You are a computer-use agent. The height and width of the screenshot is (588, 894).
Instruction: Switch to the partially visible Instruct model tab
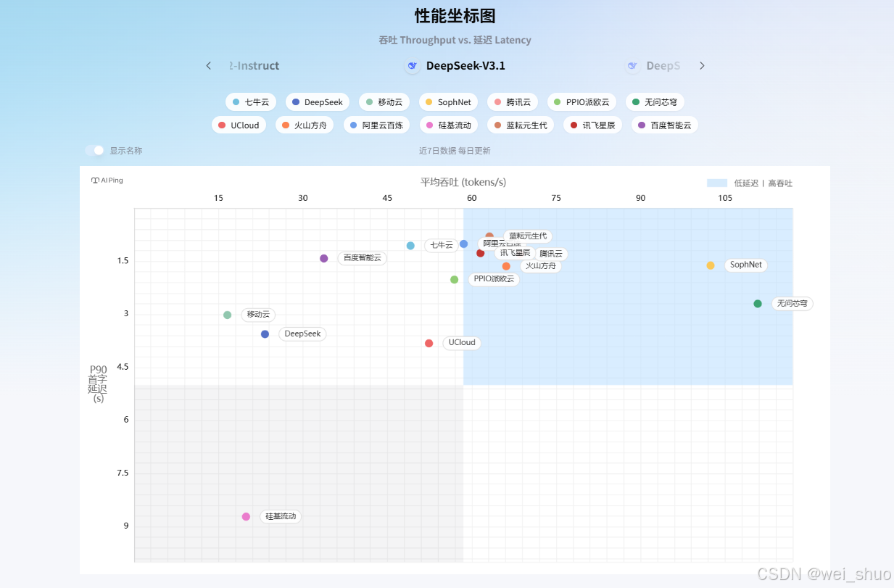pos(253,66)
